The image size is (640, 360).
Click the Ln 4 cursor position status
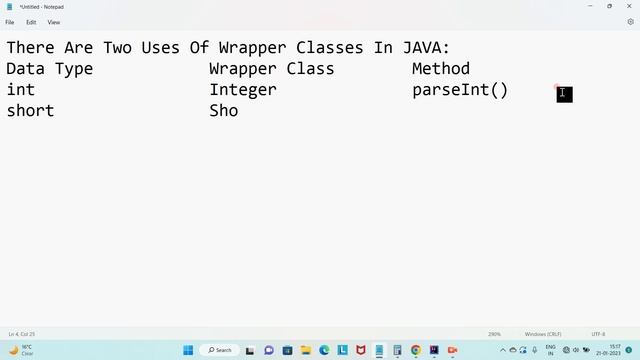22,334
